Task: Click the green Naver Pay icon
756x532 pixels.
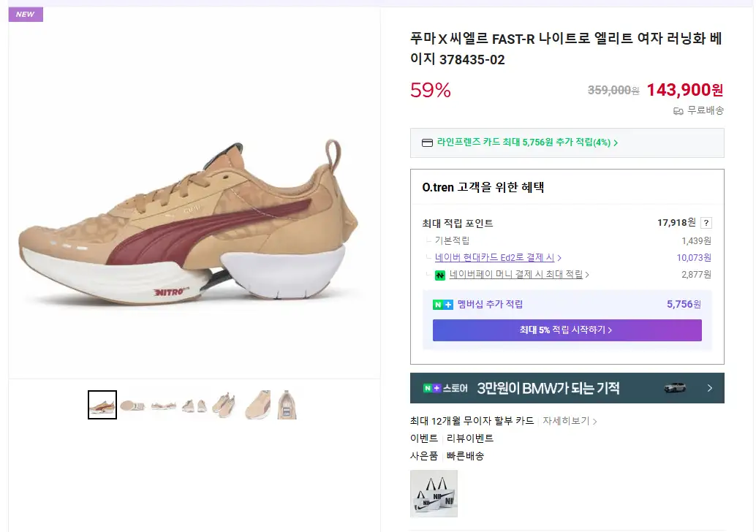Action: (440, 275)
